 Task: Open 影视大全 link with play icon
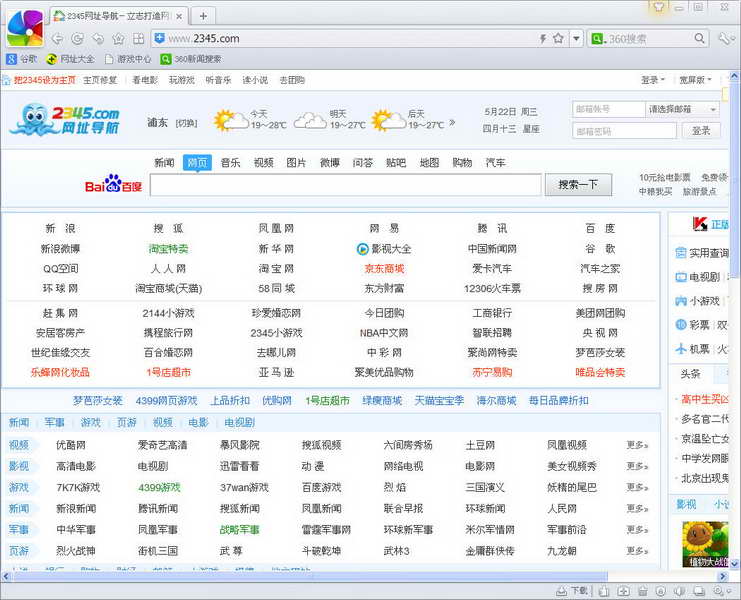(x=384, y=249)
